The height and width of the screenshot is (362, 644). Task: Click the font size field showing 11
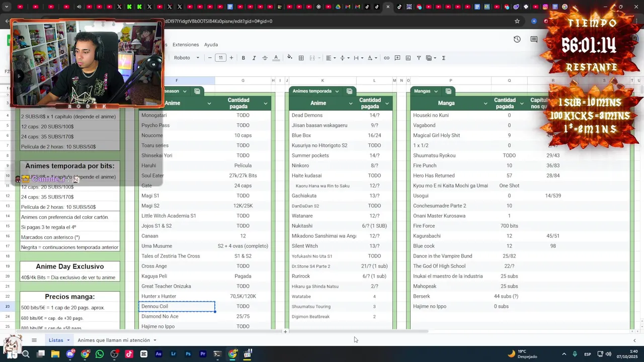220,58
